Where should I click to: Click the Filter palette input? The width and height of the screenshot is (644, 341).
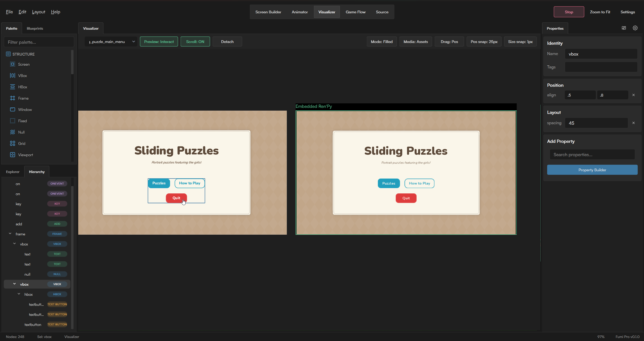point(39,42)
